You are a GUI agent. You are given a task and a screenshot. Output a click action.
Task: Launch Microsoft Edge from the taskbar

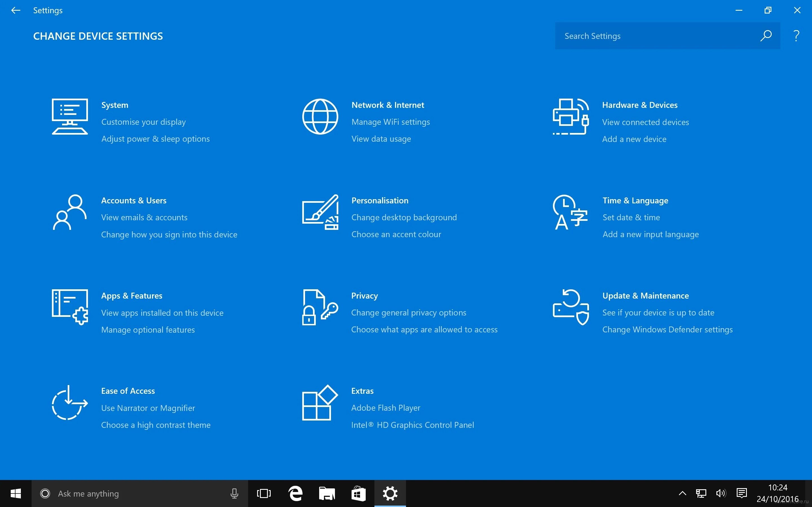click(295, 493)
